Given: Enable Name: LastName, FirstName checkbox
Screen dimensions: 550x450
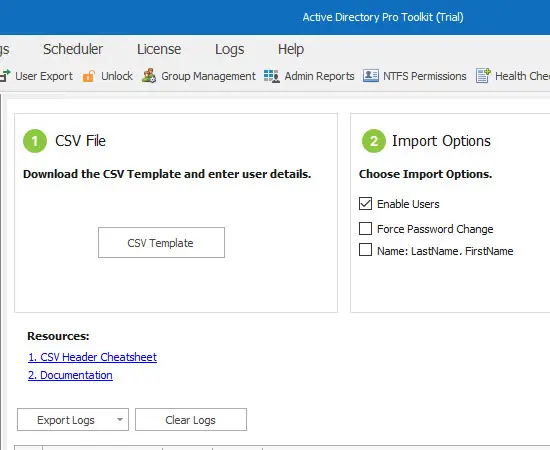Looking at the screenshot, I should click(x=365, y=250).
